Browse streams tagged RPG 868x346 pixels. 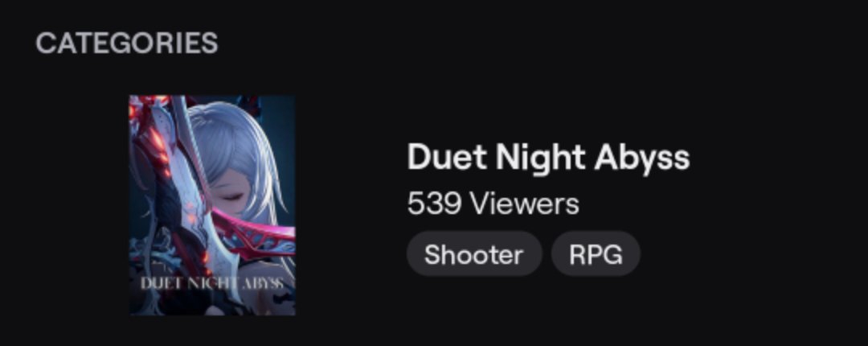tap(596, 254)
